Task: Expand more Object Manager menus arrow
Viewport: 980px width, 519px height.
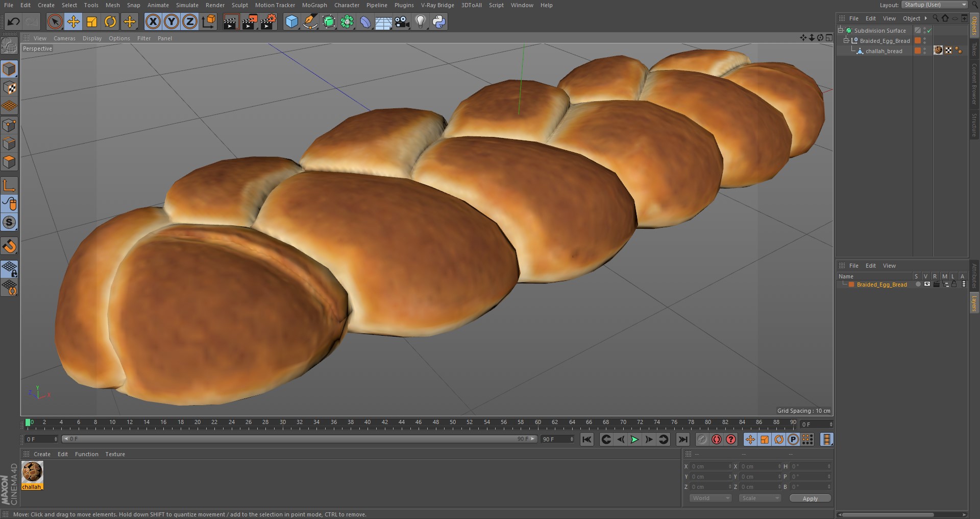Action: [925, 18]
